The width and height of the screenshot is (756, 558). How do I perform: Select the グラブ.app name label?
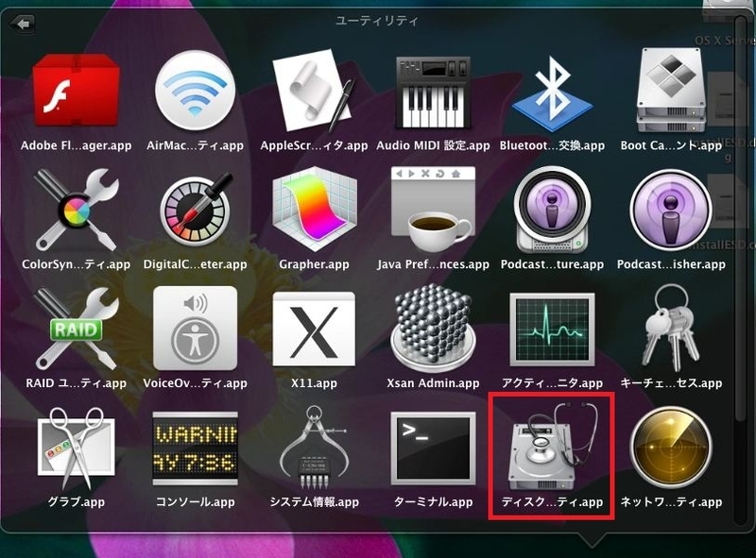(77, 501)
